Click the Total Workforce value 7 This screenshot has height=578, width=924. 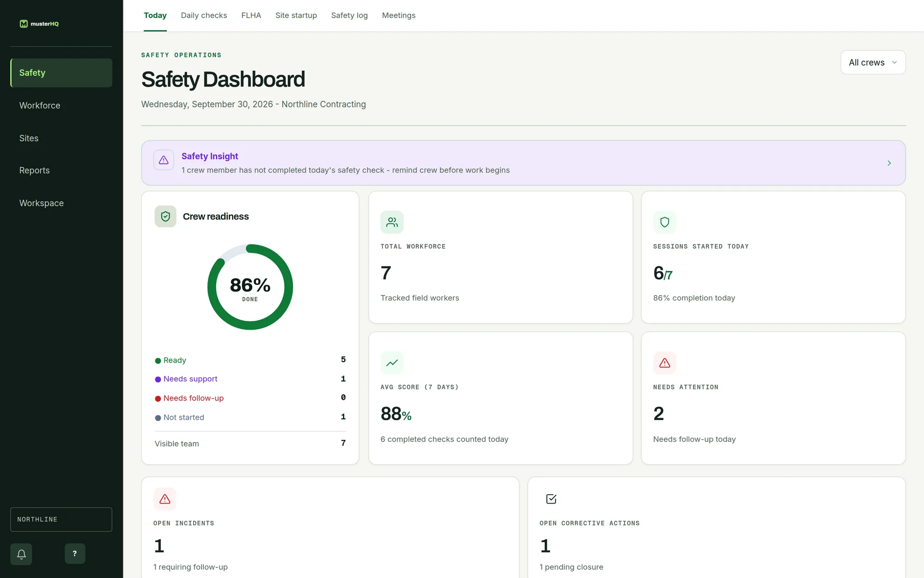(386, 273)
